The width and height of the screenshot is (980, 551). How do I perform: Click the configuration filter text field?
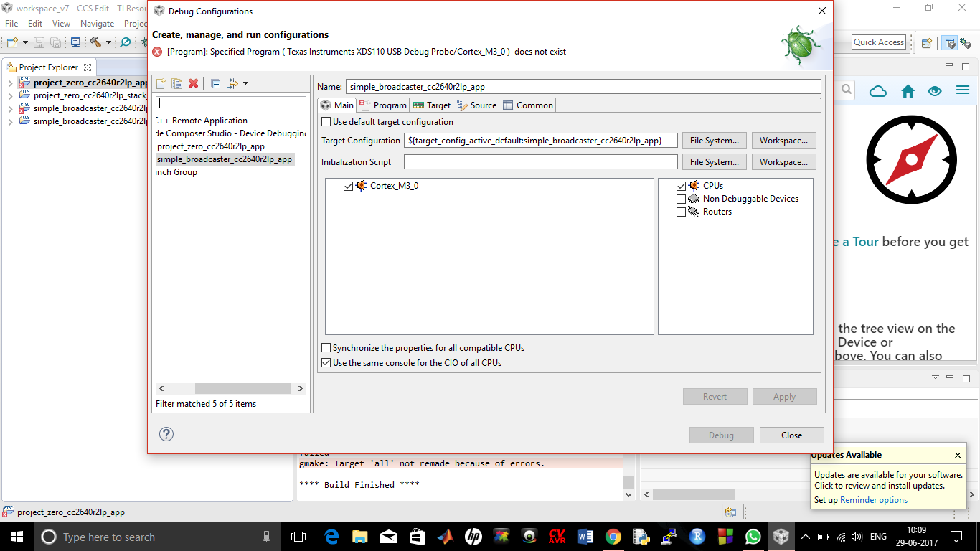[231, 103]
